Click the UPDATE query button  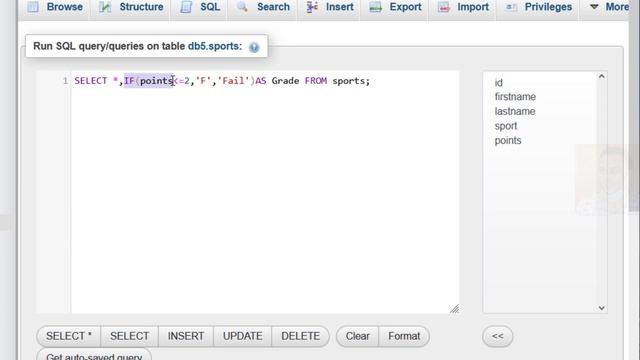pos(242,336)
